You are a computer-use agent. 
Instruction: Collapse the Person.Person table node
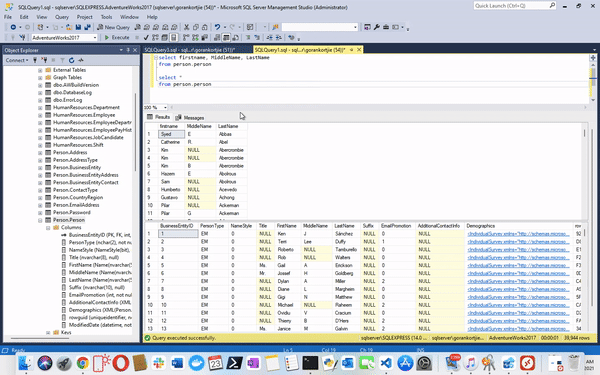[40, 220]
